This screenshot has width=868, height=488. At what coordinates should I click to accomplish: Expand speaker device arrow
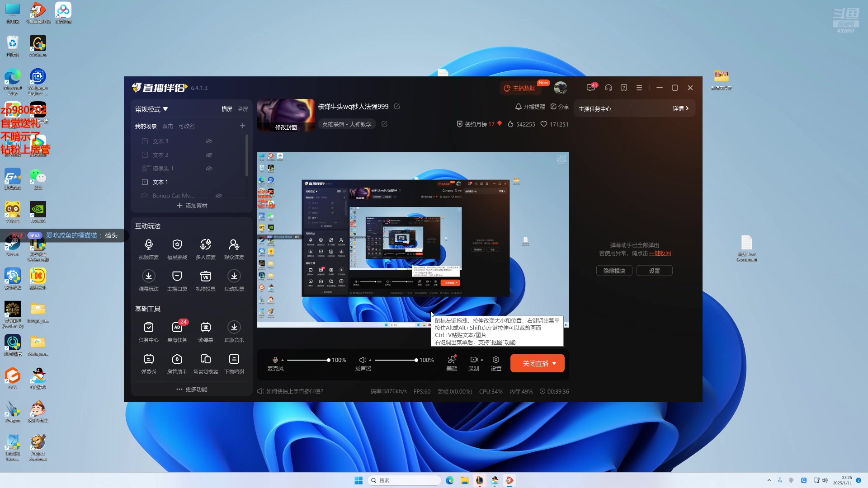tap(370, 360)
